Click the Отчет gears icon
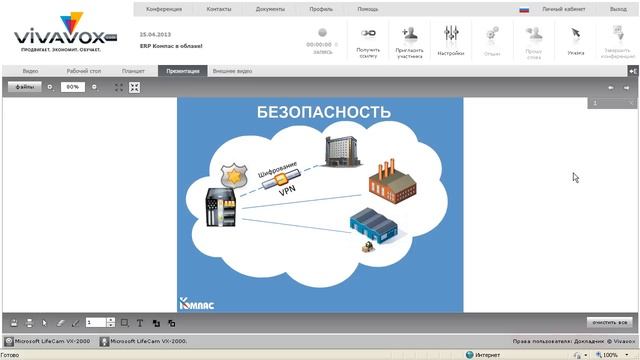Screen dimensions: 640x360 (492, 34)
